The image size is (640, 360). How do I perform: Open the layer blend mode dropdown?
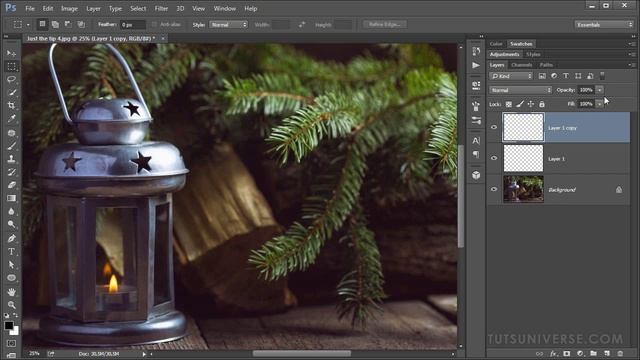pos(520,90)
